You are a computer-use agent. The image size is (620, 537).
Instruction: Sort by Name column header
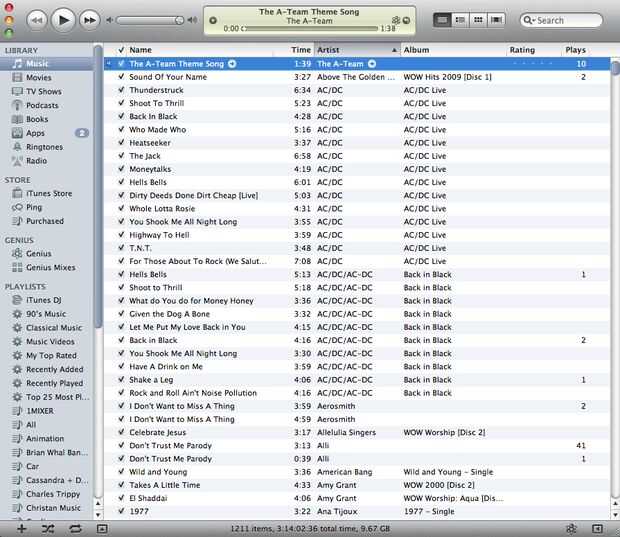point(200,50)
